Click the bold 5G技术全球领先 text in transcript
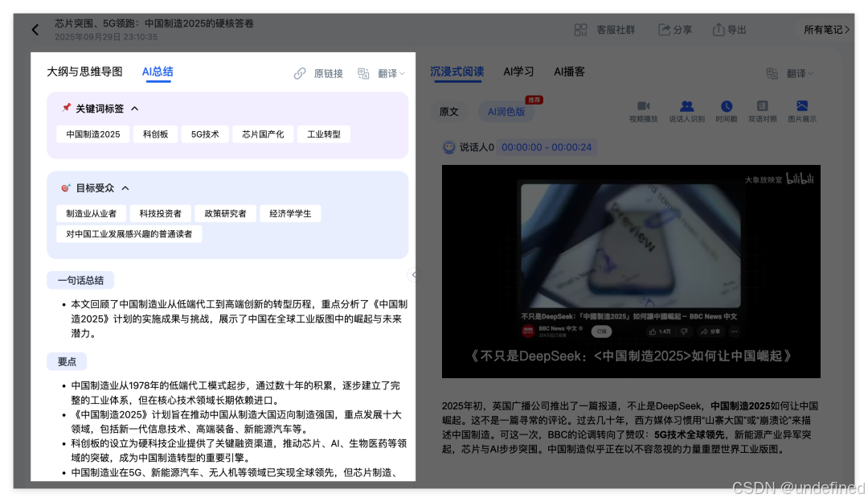868x502 pixels. point(690,435)
